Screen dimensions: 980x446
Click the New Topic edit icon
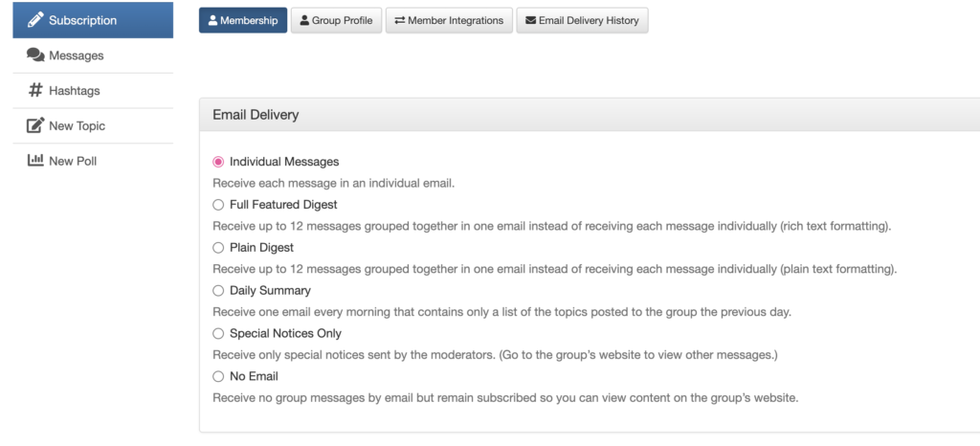click(35, 126)
